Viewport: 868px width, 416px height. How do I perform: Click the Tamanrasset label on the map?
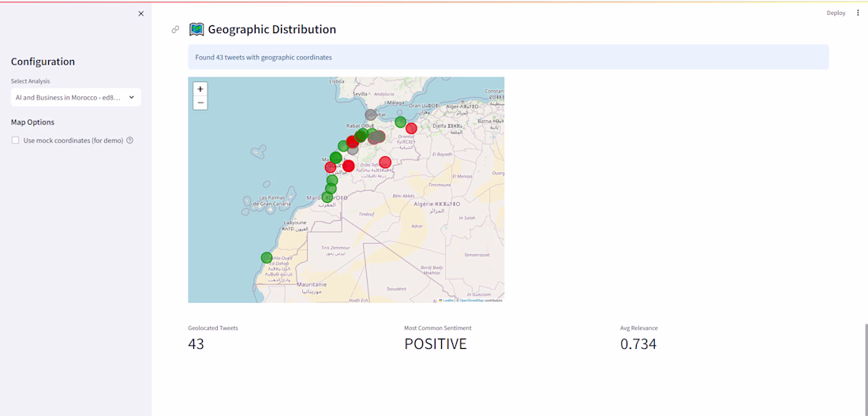477,255
